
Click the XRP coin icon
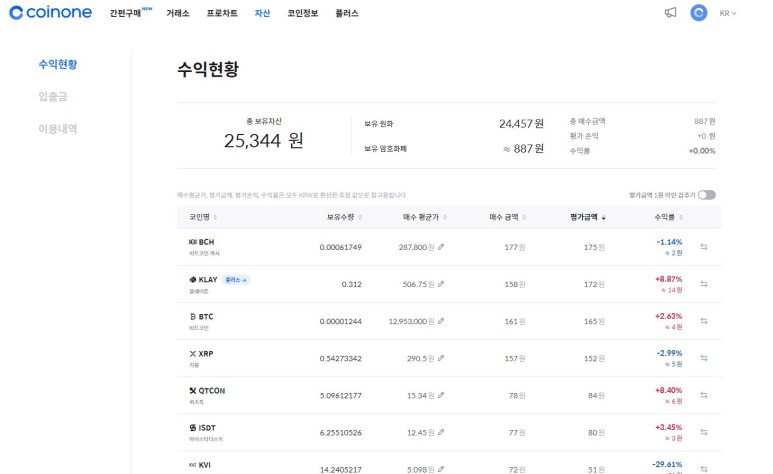click(193, 354)
